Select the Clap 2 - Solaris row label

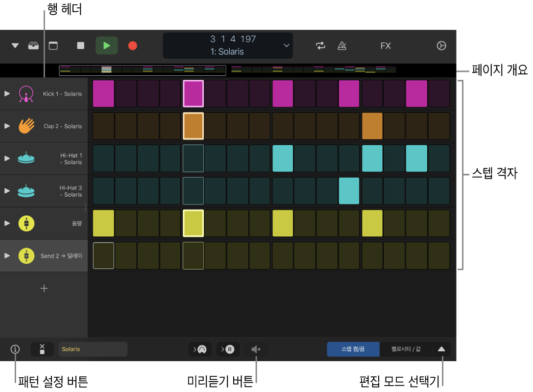(63, 126)
